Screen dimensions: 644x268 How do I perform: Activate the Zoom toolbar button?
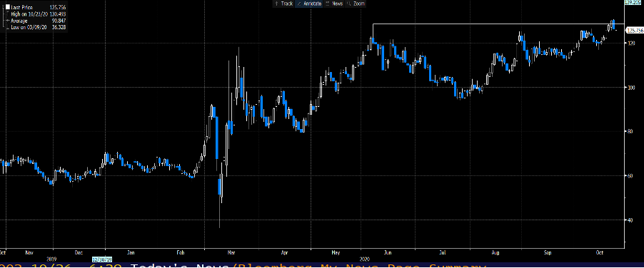[x=356, y=4]
